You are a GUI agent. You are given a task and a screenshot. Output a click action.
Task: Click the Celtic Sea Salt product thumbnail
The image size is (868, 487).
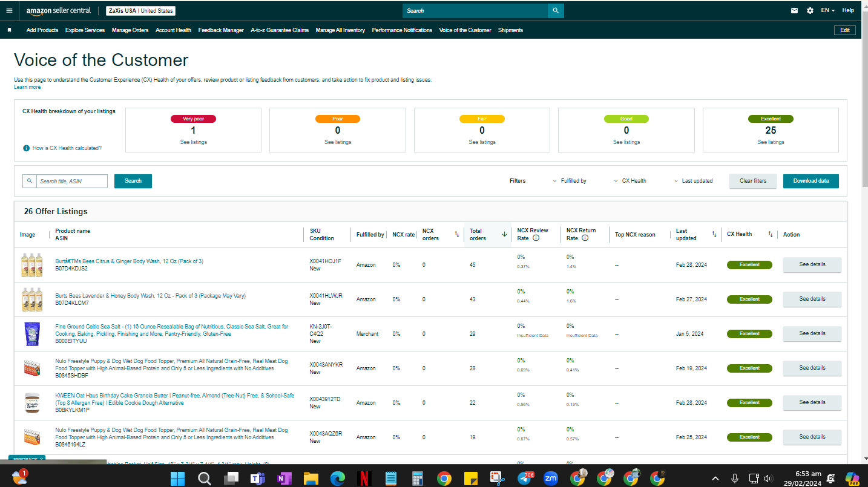[32, 334]
